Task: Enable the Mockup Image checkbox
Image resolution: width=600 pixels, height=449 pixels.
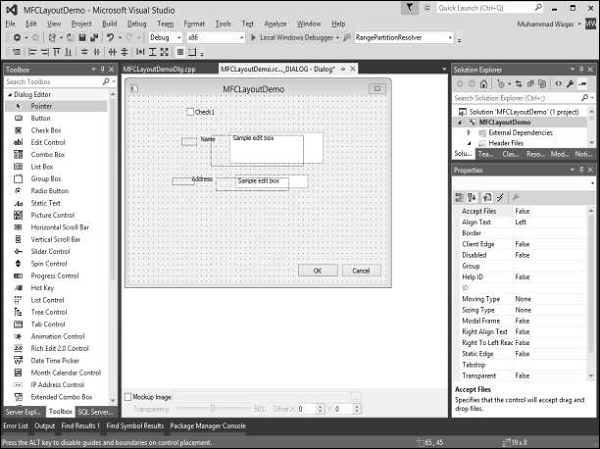Action: pos(127,397)
